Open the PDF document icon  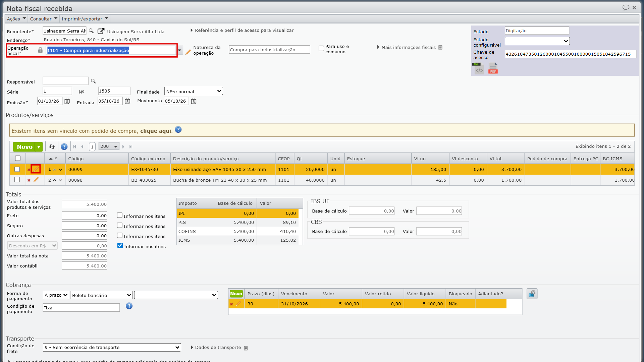coord(493,68)
